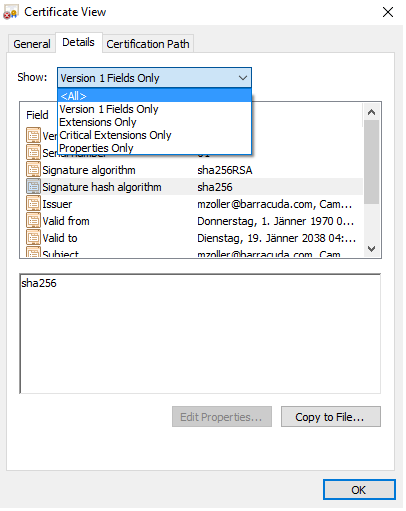Select Critical Extensions Only option
Viewport: 406px width, 511px height.
pos(154,135)
